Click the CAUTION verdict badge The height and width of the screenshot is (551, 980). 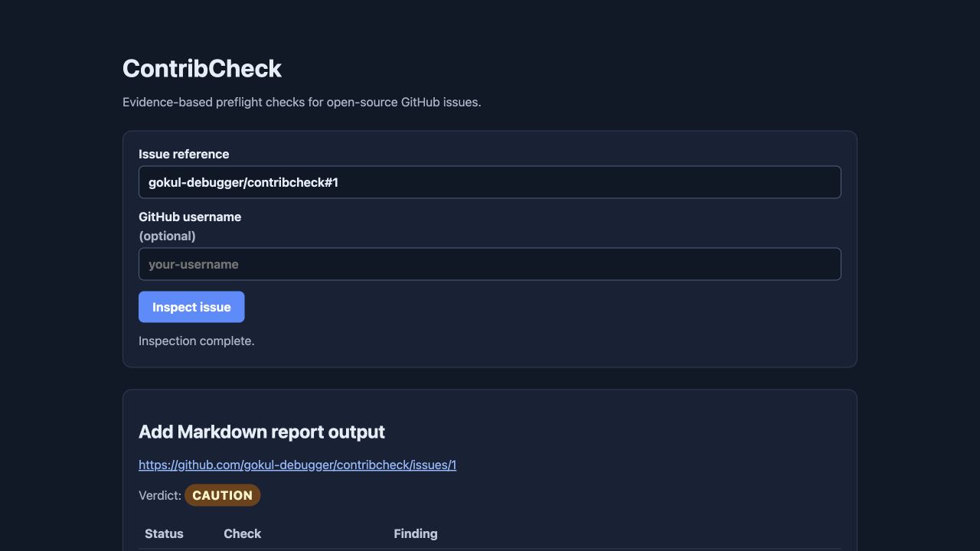223,495
